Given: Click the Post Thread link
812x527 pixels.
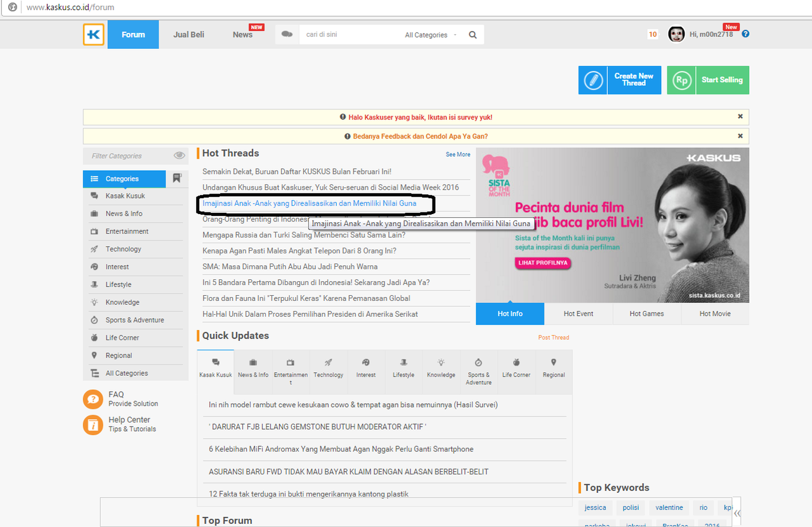Looking at the screenshot, I should 554,337.
